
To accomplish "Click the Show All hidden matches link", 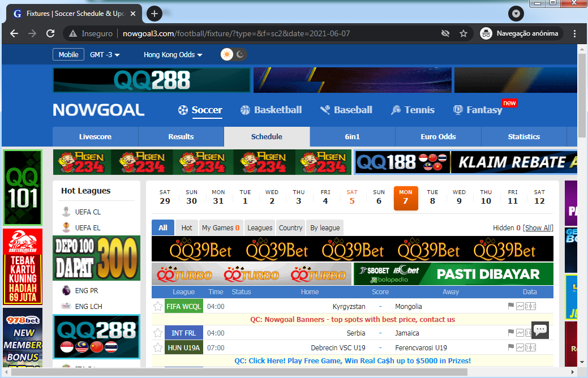I will 538,227.
